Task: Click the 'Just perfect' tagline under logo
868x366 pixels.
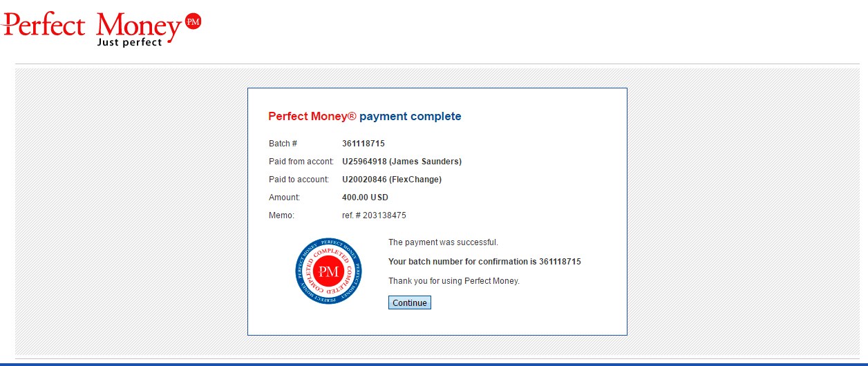Action: tap(129, 42)
